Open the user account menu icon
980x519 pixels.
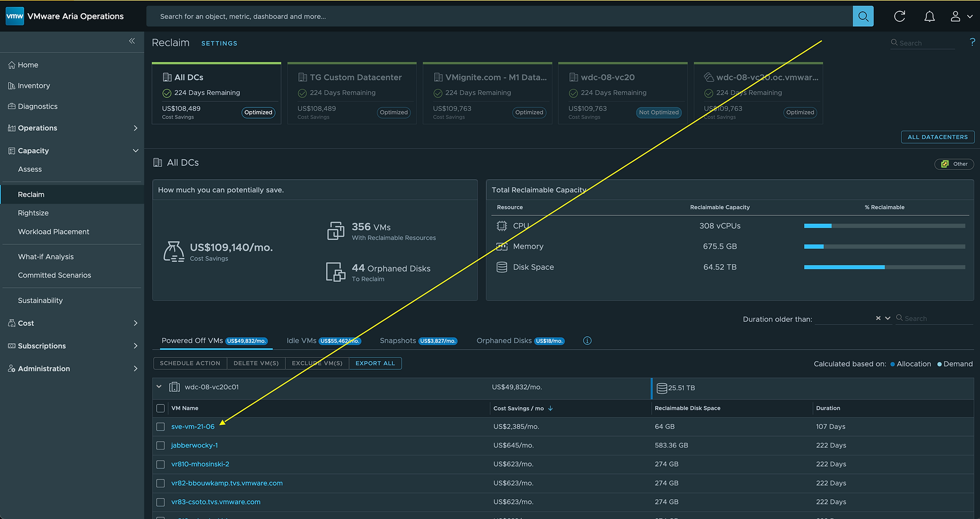[961, 16]
